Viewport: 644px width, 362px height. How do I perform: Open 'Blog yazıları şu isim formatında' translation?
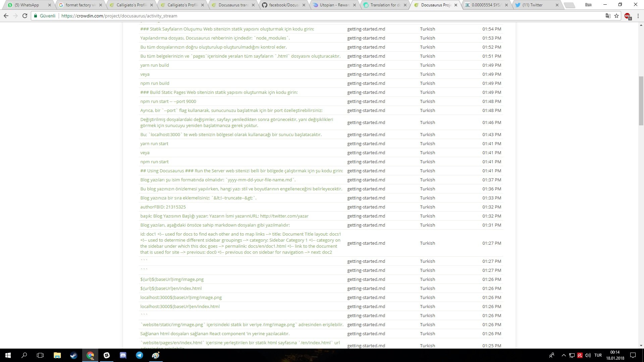coord(218,180)
